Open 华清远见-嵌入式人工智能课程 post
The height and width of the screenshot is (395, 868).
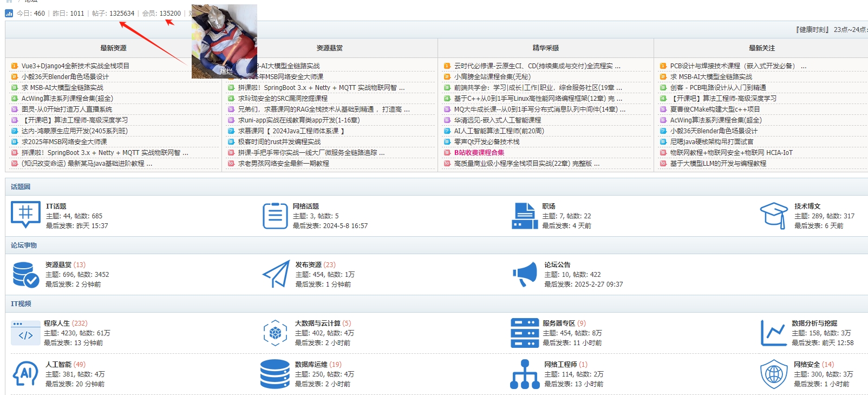coord(498,120)
